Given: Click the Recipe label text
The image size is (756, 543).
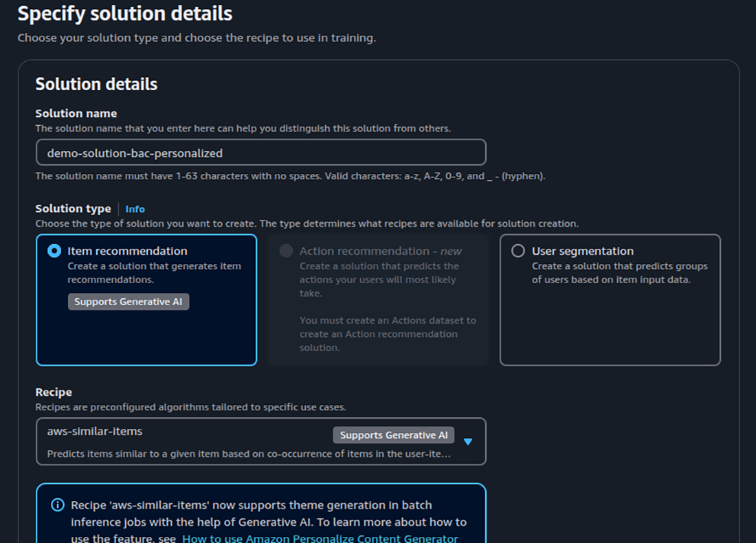Looking at the screenshot, I should coord(54,392).
